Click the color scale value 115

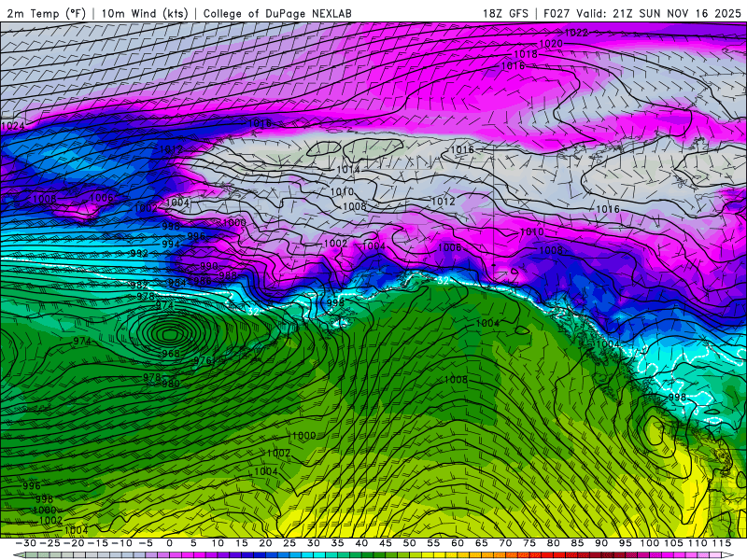722,543
